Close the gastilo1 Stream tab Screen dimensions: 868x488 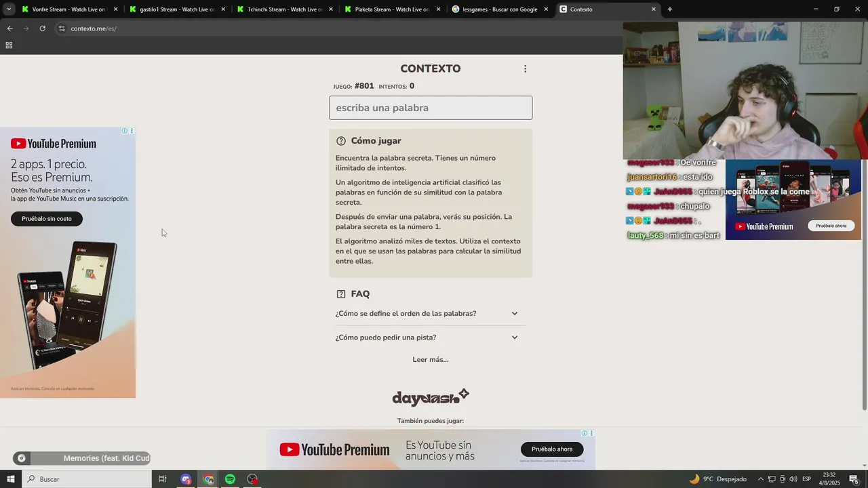[223, 9]
